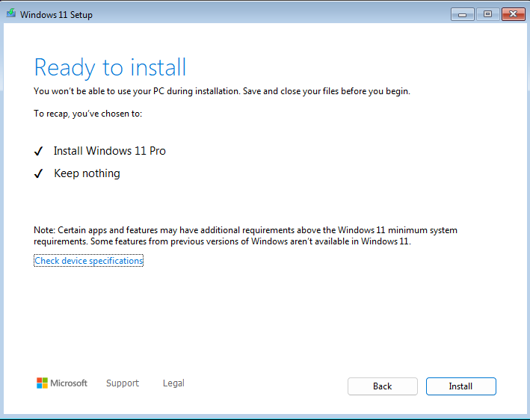This screenshot has width=530, height=420.
Task: Click the Ready to install heading
Action: (110, 67)
